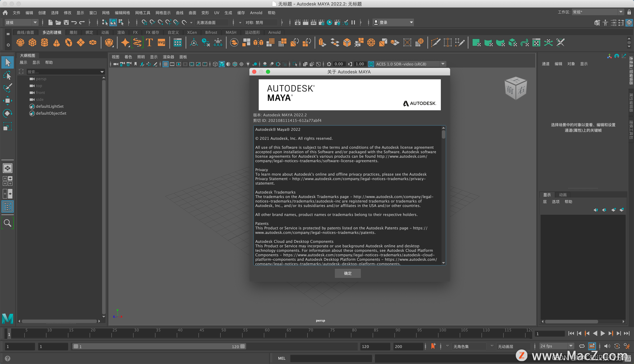The image size is (634, 364).
Task: Toggle the viewport grid display icon
Action: [165, 64]
